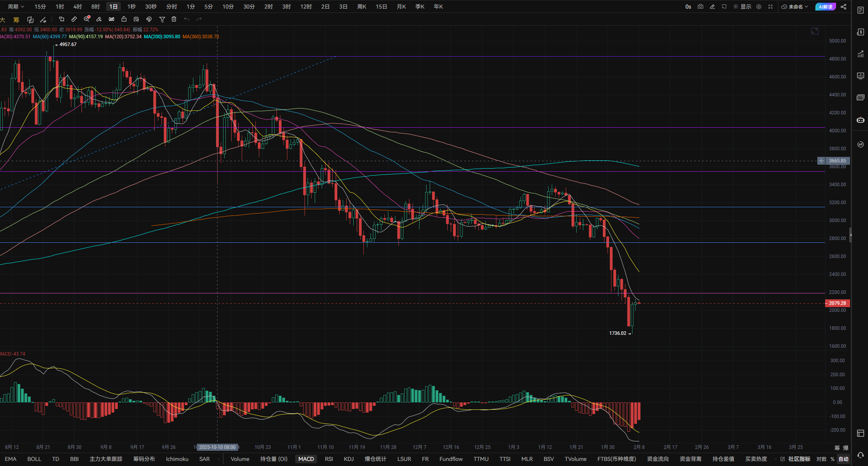Image resolution: width=868 pixels, height=466 pixels.
Task: Switch to the 4时 timeframe tab
Action: pyautogui.click(x=78, y=7)
